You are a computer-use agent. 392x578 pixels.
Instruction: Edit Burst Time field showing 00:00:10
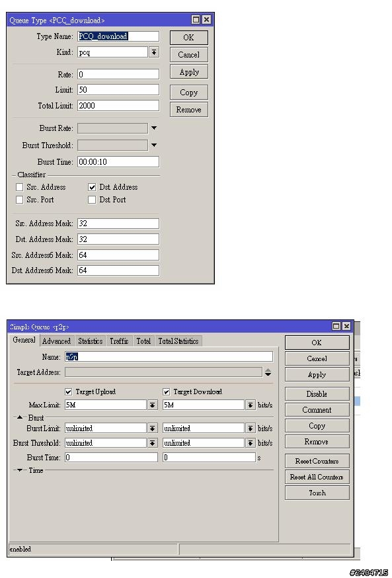coord(118,162)
